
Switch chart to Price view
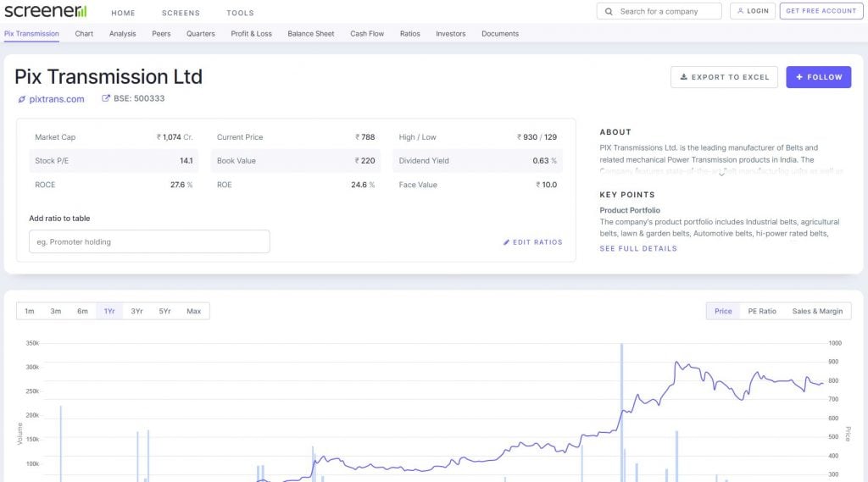pyautogui.click(x=723, y=311)
